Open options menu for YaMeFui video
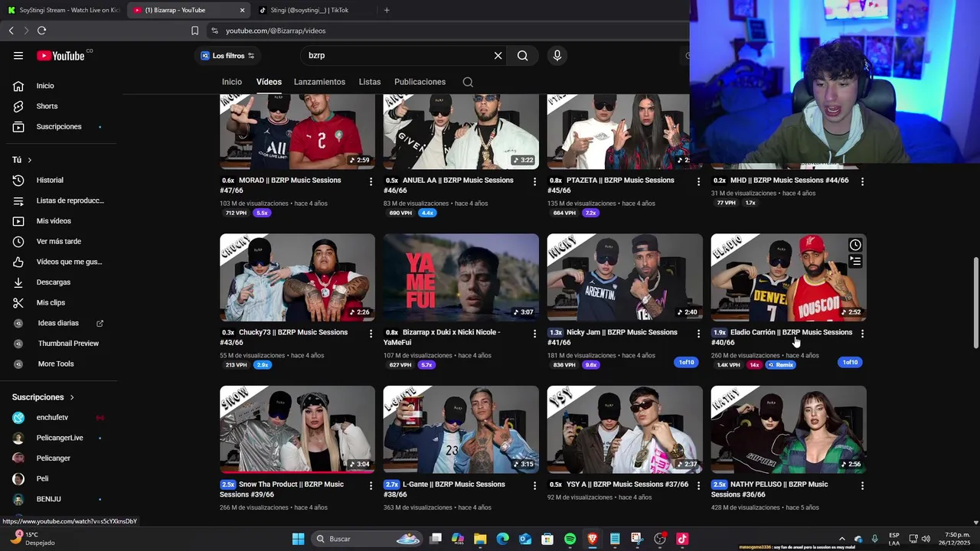980x551 pixels. click(534, 334)
